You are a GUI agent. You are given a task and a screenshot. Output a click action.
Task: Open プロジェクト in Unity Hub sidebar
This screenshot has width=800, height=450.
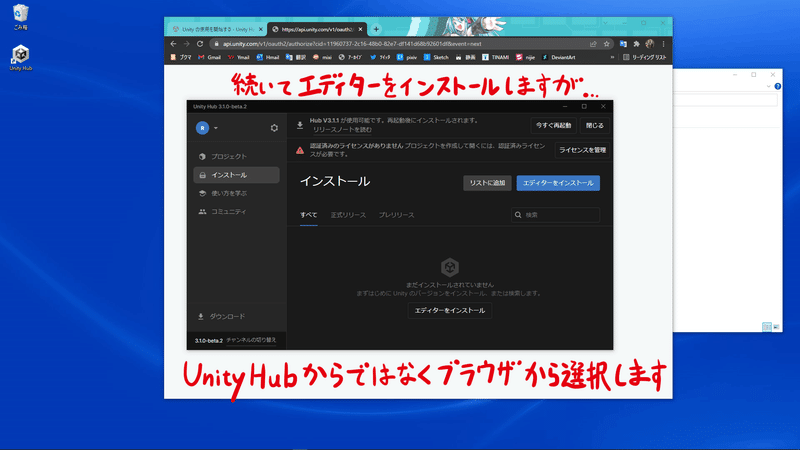pos(236,156)
